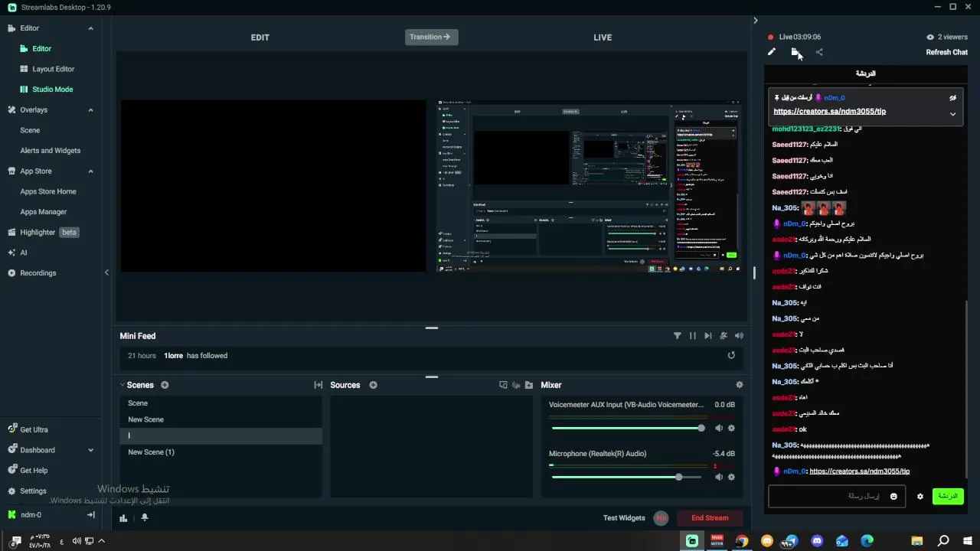This screenshot has width=980, height=551.
Task: Add a new source with plus icon
Action: click(374, 385)
